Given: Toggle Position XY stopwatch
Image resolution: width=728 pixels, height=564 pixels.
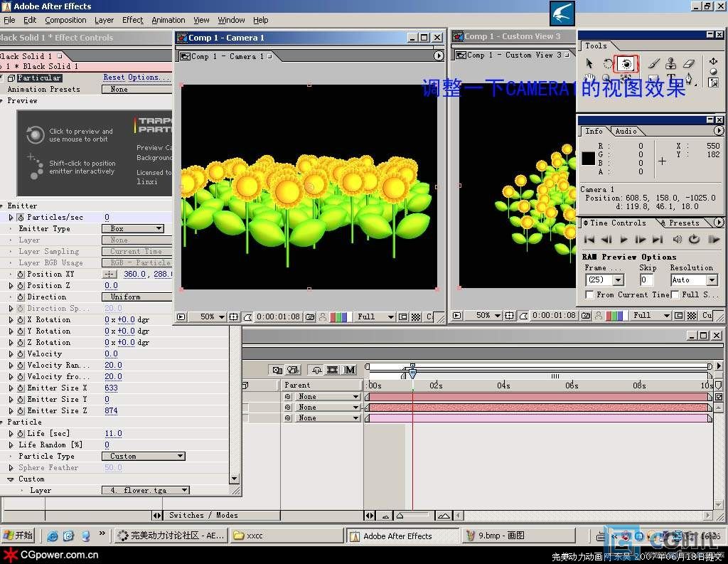Looking at the screenshot, I should click(x=21, y=275).
